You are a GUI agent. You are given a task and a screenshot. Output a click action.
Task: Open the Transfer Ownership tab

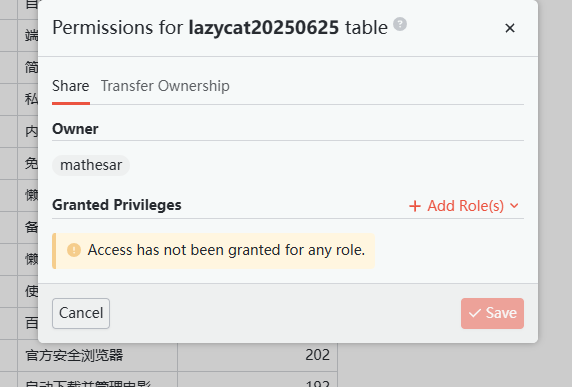click(165, 86)
